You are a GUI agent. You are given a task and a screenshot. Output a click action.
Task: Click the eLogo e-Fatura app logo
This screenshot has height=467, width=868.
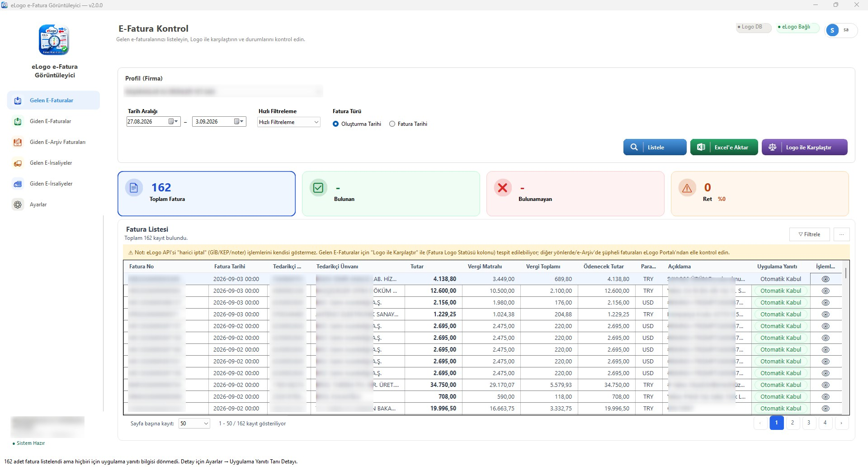coord(54,40)
